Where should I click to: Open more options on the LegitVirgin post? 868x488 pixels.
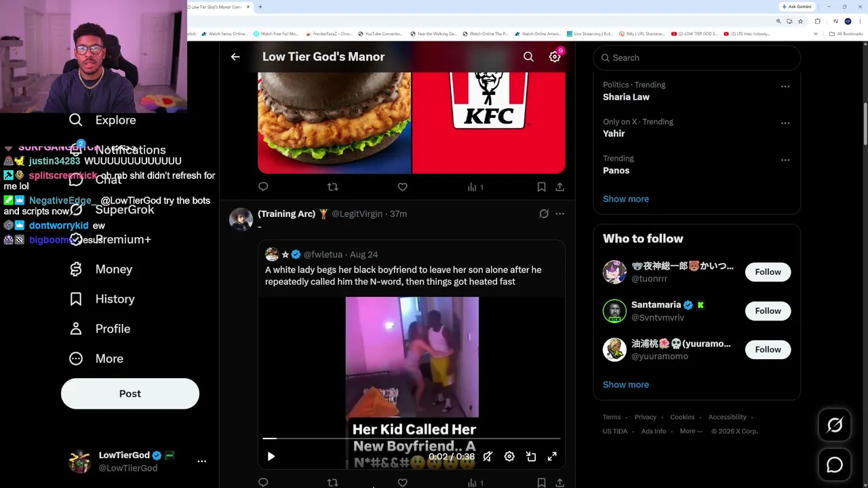tap(559, 213)
